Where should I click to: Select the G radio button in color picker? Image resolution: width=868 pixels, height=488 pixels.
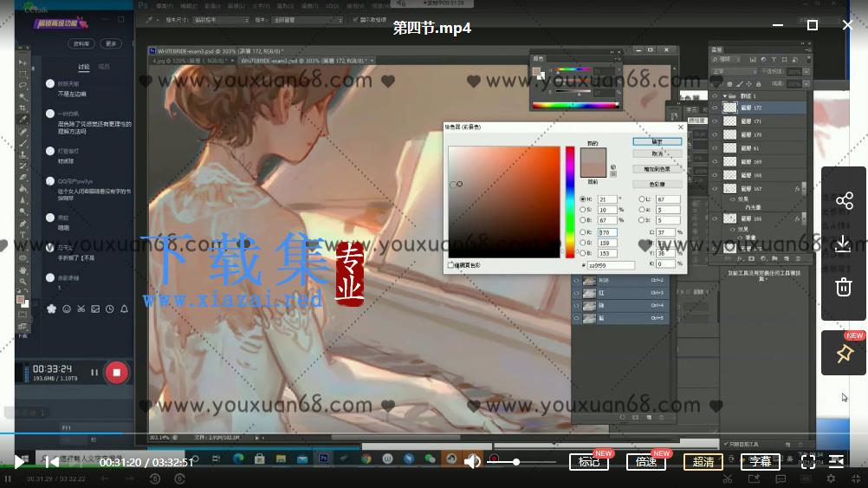582,243
